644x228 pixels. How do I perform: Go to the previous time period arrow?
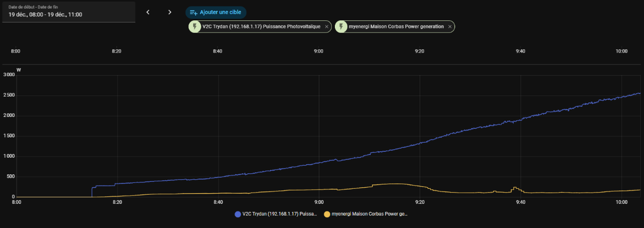coord(148,12)
